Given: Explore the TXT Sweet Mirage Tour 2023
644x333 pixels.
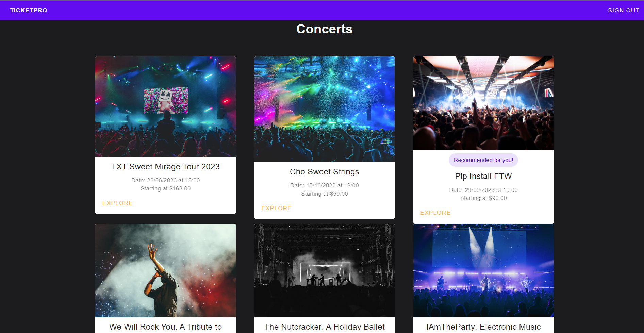Looking at the screenshot, I should click(x=117, y=203).
